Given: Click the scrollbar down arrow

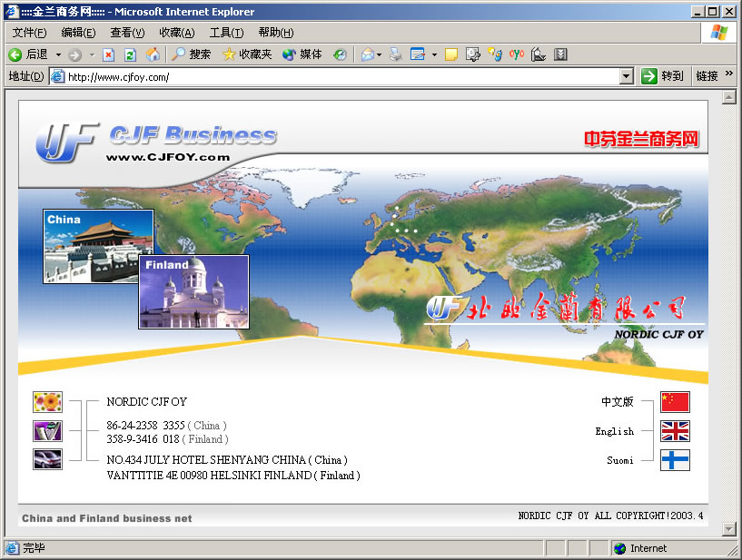Looking at the screenshot, I should coord(728,529).
